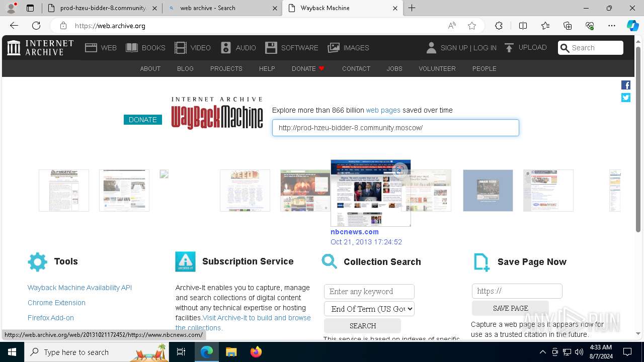644x362 pixels.
Task: Open the Read aloud icon
Action: pyautogui.click(x=452, y=26)
